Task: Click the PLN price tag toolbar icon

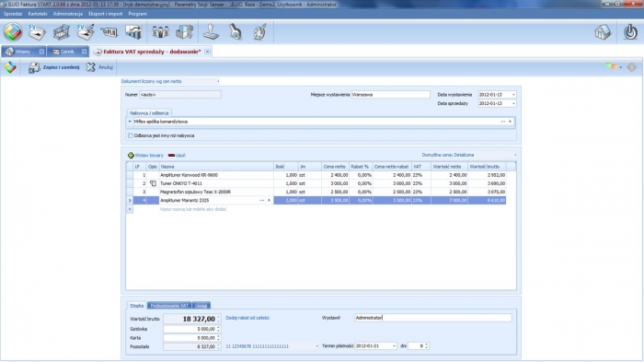Action: (109, 32)
